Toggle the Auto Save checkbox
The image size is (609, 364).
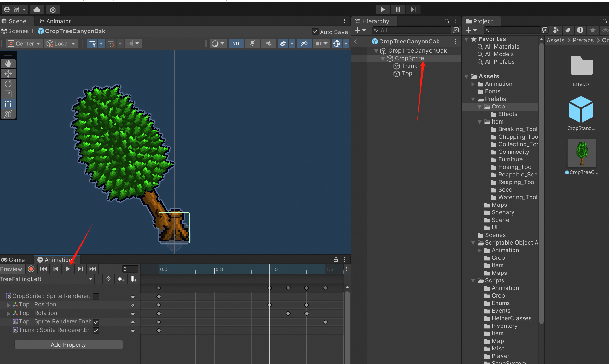click(315, 32)
